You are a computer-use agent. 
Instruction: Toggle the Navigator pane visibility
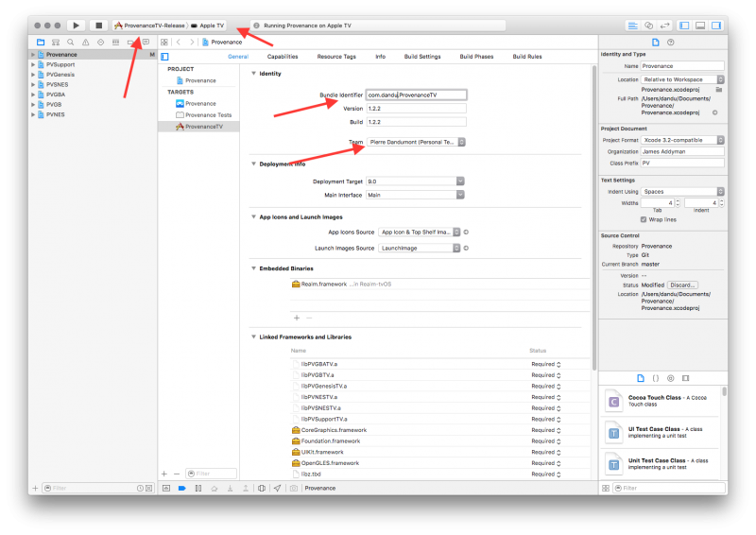tap(684, 26)
